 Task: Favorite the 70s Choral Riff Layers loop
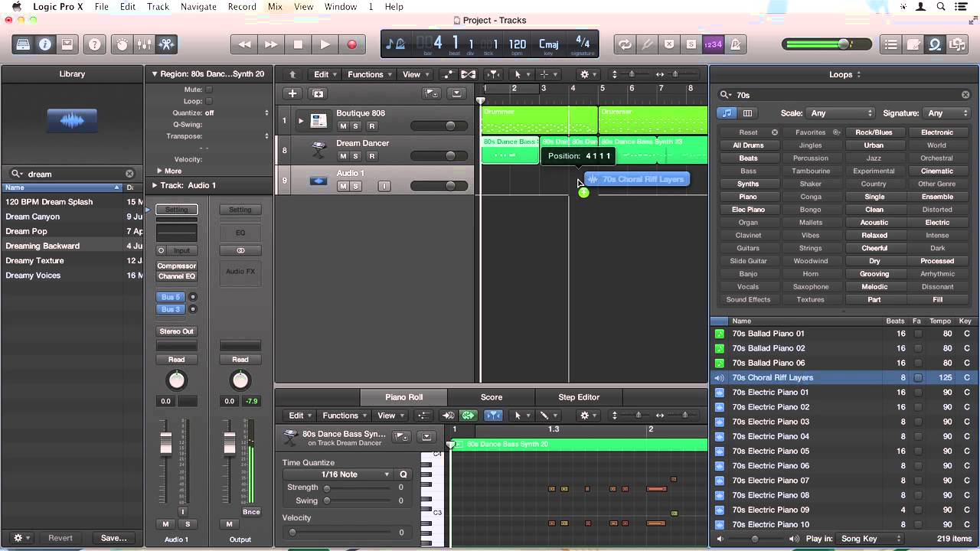[917, 377]
